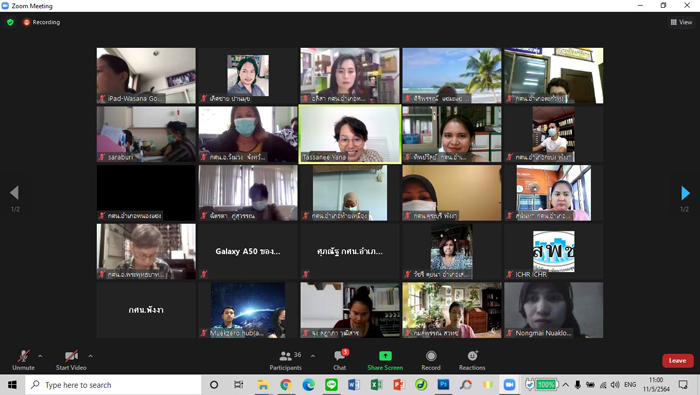Click Share Screen button

[385, 360]
